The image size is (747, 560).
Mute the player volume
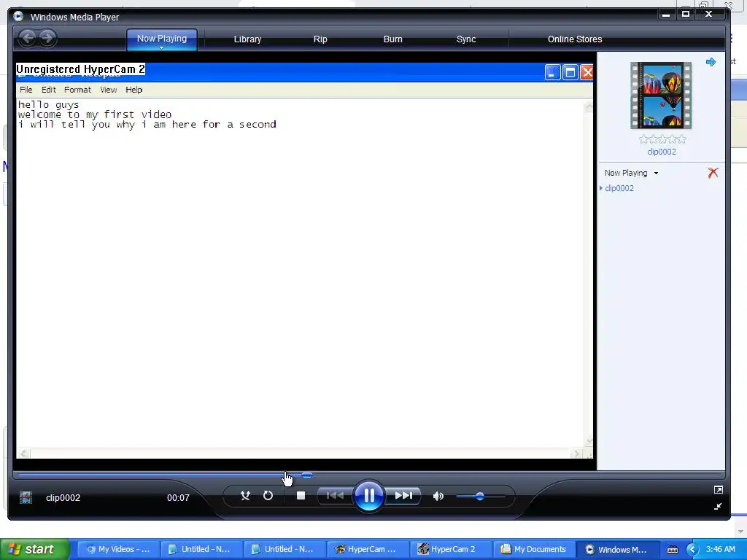point(438,496)
